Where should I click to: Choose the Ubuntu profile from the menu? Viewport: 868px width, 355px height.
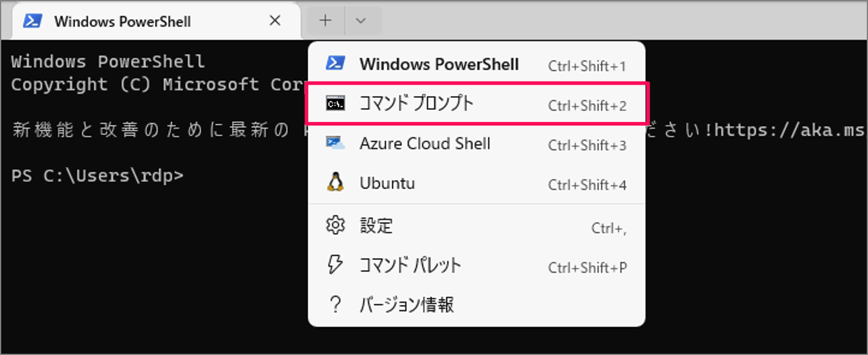(387, 183)
